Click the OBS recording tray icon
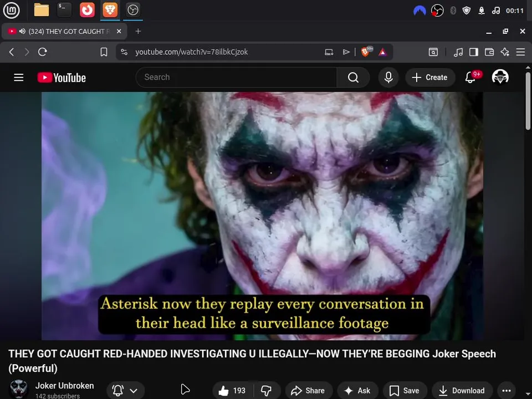532x399 pixels. (437, 11)
